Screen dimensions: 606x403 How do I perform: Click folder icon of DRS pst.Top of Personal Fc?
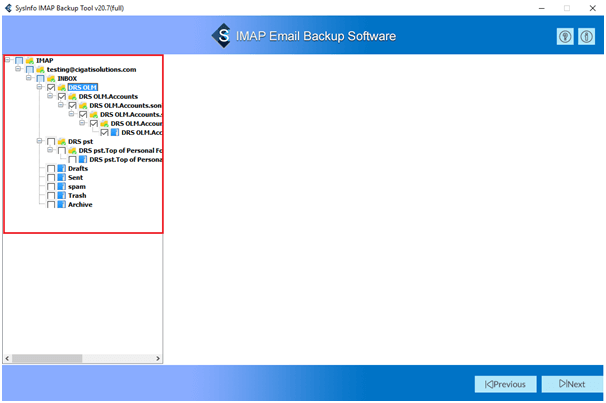coord(72,151)
